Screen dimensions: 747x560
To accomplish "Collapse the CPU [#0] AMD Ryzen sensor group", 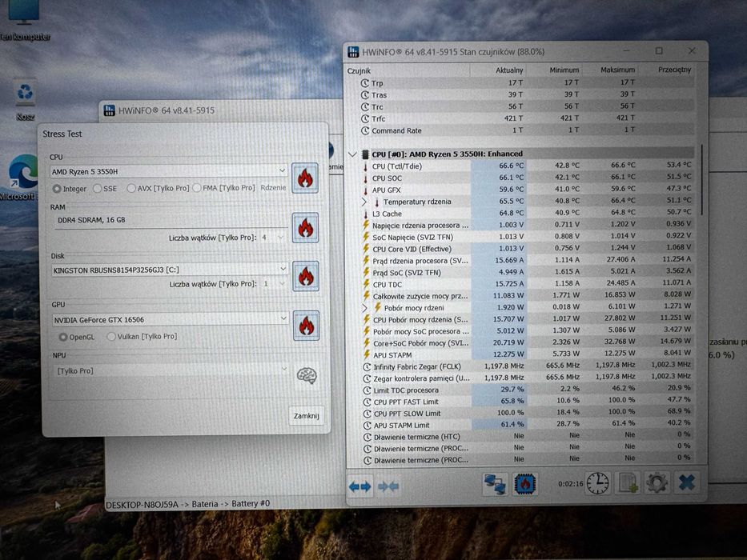I will [x=352, y=154].
